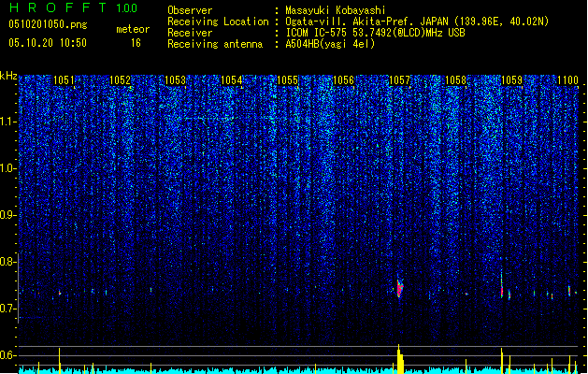Click the 0.8 kHz axis label
This screenshot has width=588, height=374.
point(7,262)
